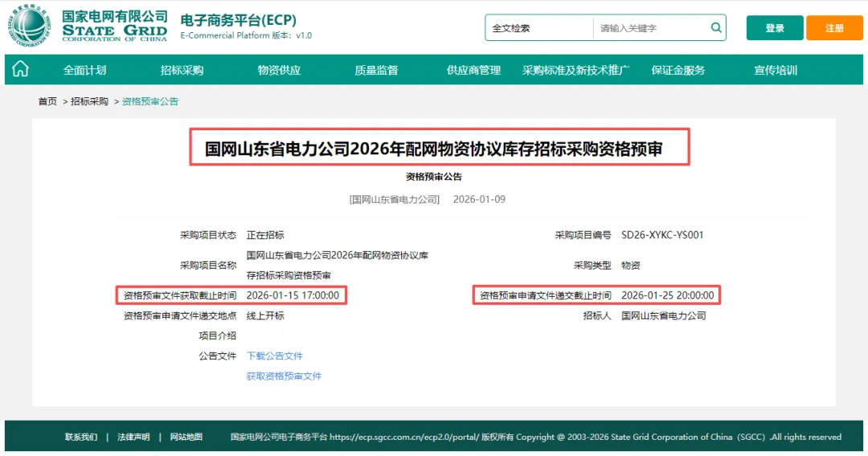Image resolution: width=868 pixels, height=456 pixels.
Task: Click deadline value 2026-01-25 20:00:00
Action: (668, 295)
